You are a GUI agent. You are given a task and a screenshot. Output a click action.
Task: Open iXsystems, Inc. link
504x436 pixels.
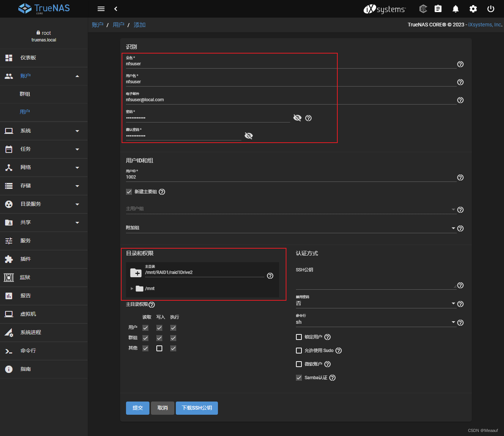pos(485,25)
